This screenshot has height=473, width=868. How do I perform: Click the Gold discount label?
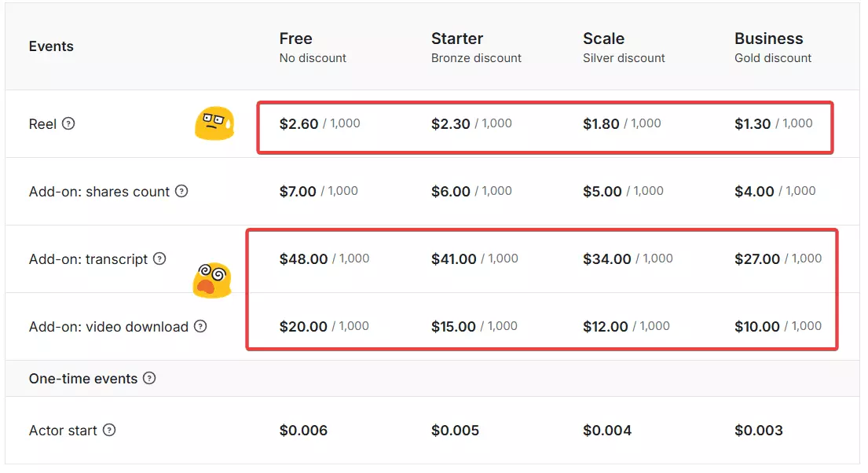773,58
